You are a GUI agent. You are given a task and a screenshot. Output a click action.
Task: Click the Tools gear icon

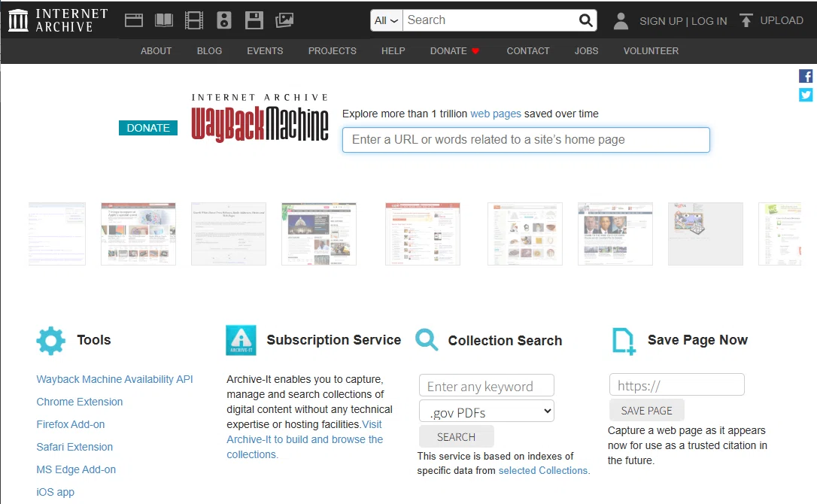50,341
